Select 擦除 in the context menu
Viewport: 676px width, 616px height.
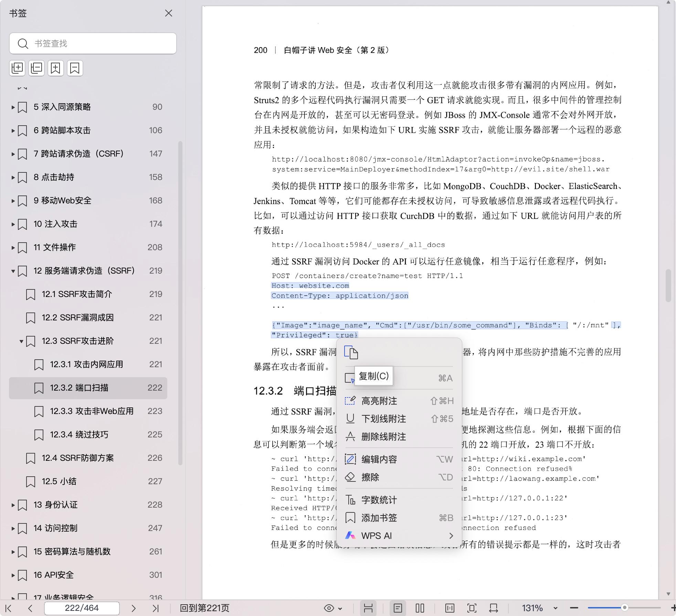[x=399, y=477]
